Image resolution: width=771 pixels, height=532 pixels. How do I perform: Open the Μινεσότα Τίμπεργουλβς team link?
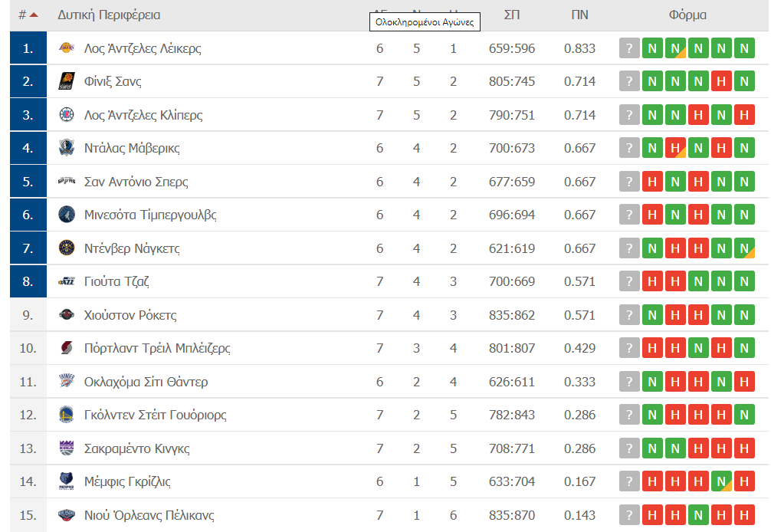(150, 215)
